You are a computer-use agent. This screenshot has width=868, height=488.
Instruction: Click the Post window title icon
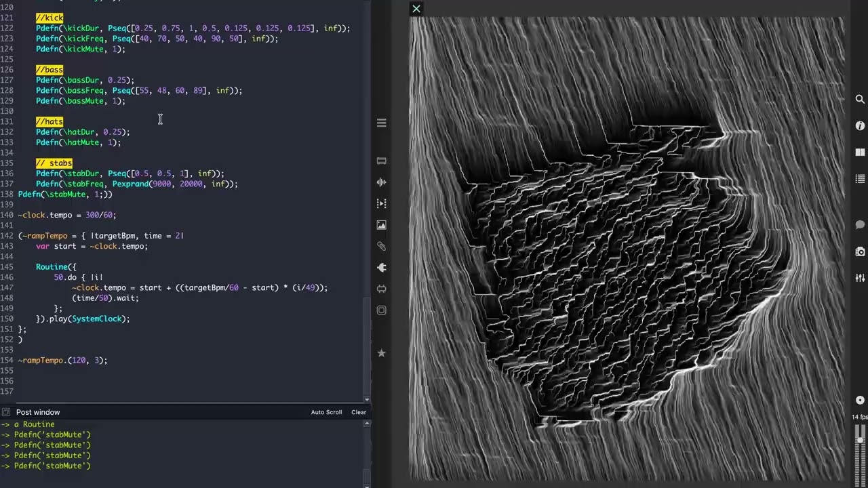pyautogui.click(x=6, y=412)
